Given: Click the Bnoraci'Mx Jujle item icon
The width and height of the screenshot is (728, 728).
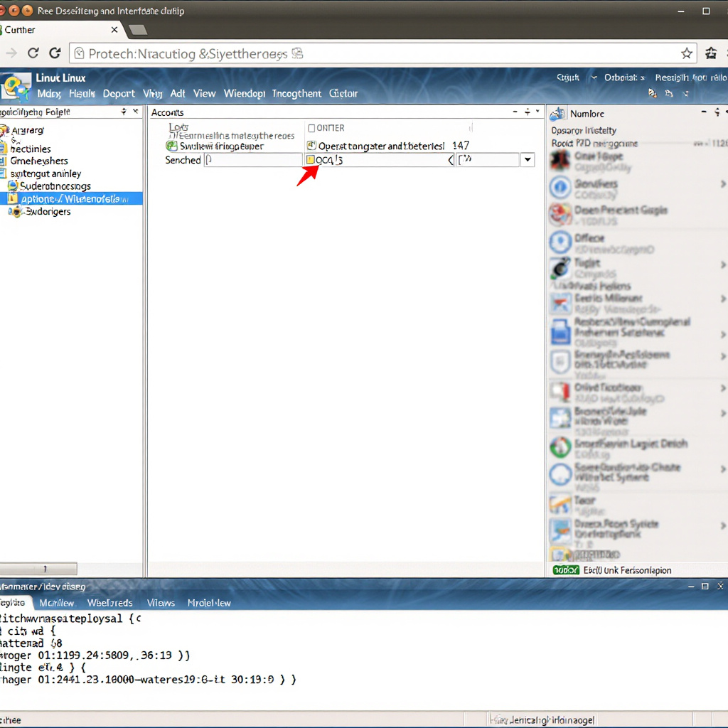Looking at the screenshot, I should pyautogui.click(x=560, y=418).
